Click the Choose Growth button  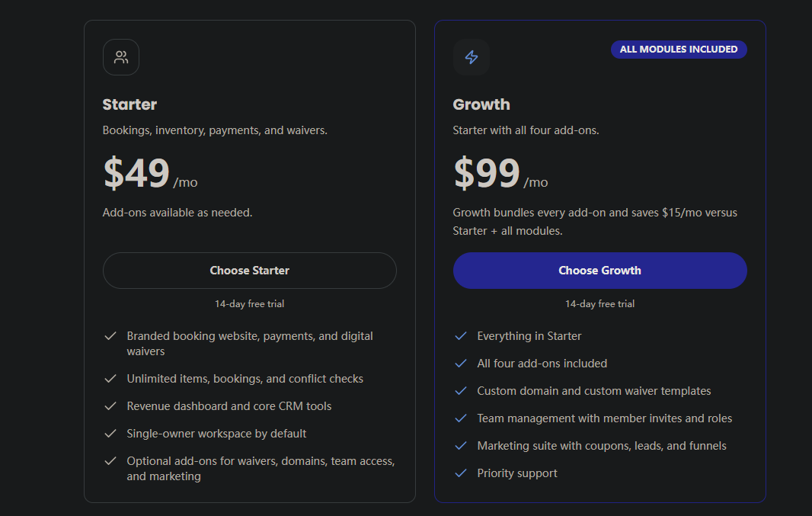click(x=599, y=271)
